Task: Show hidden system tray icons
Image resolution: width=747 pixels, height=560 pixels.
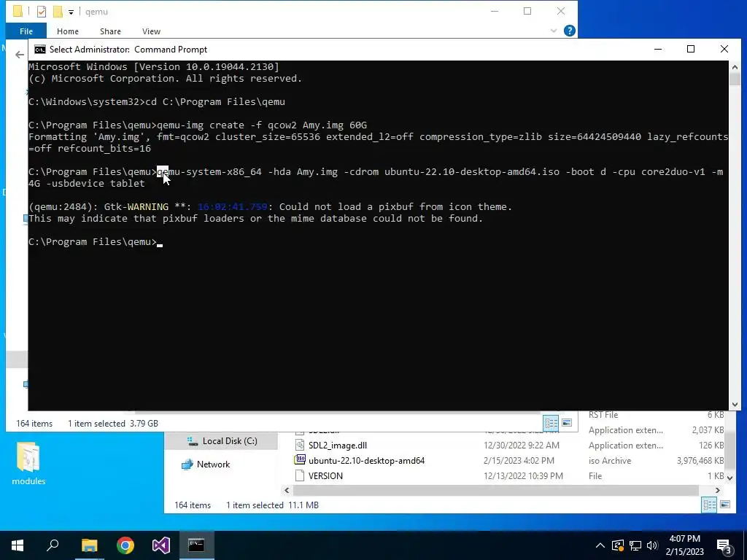Action: point(600,545)
